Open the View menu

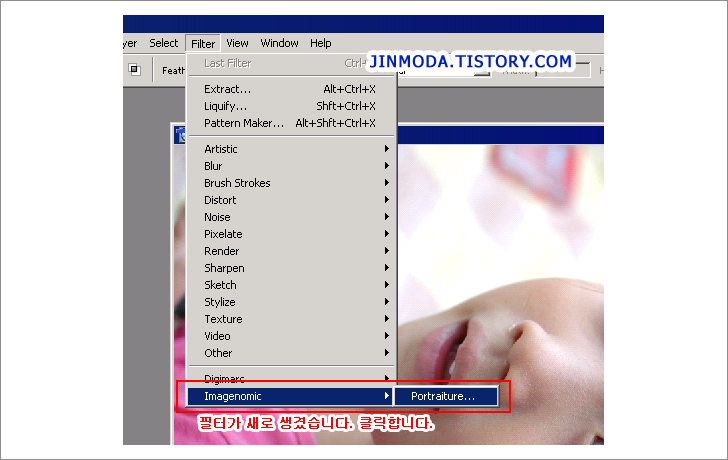[x=237, y=43]
